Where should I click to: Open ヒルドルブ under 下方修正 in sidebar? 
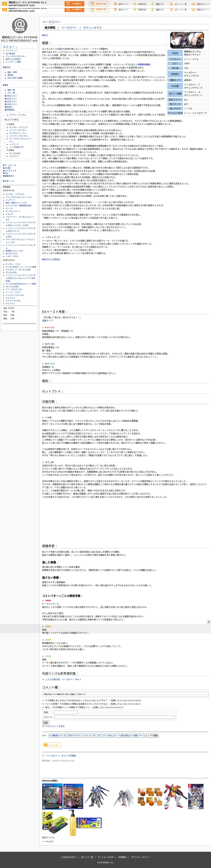[x=14, y=156]
